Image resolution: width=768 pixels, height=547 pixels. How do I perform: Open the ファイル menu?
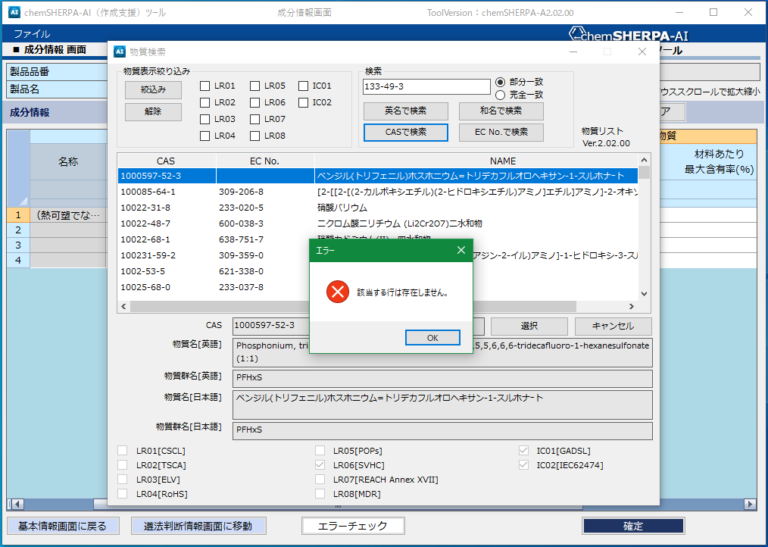(31, 34)
